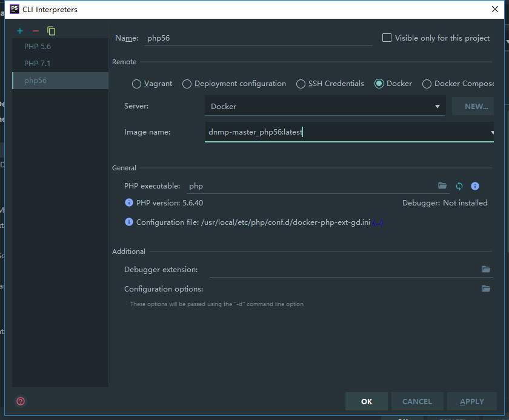Click the NEW... server button
The image size is (509, 420).
click(473, 106)
